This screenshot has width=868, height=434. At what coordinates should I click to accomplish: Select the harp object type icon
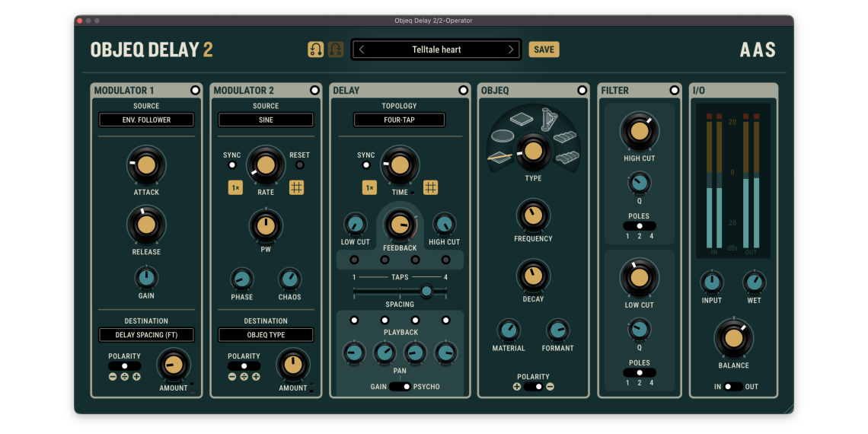pyautogui.click(x=547, y=119)
